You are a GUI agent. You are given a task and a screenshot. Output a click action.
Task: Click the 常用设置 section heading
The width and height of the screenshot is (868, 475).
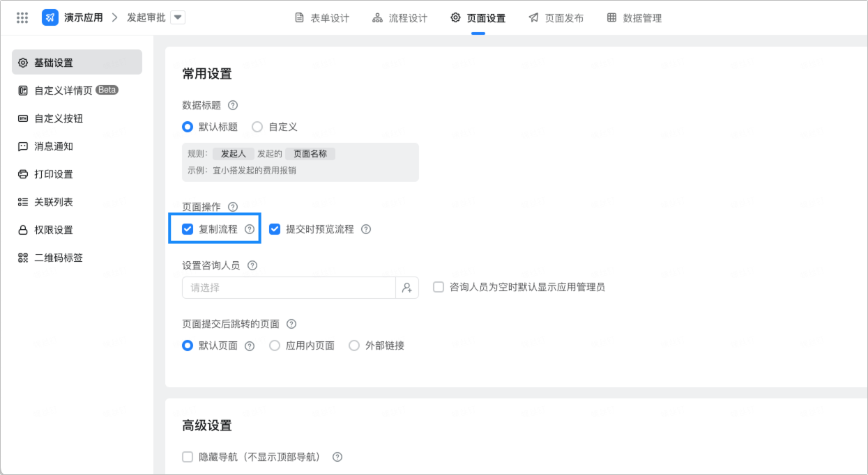point(207,74)
